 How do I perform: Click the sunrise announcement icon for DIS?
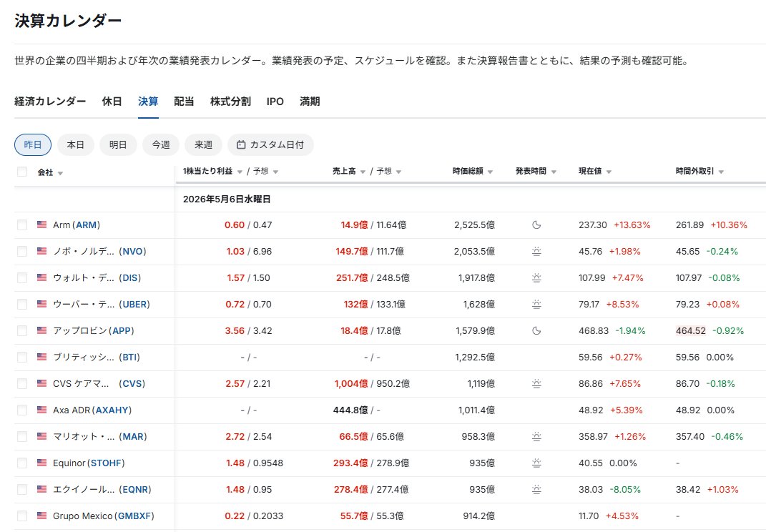[536, 277]
